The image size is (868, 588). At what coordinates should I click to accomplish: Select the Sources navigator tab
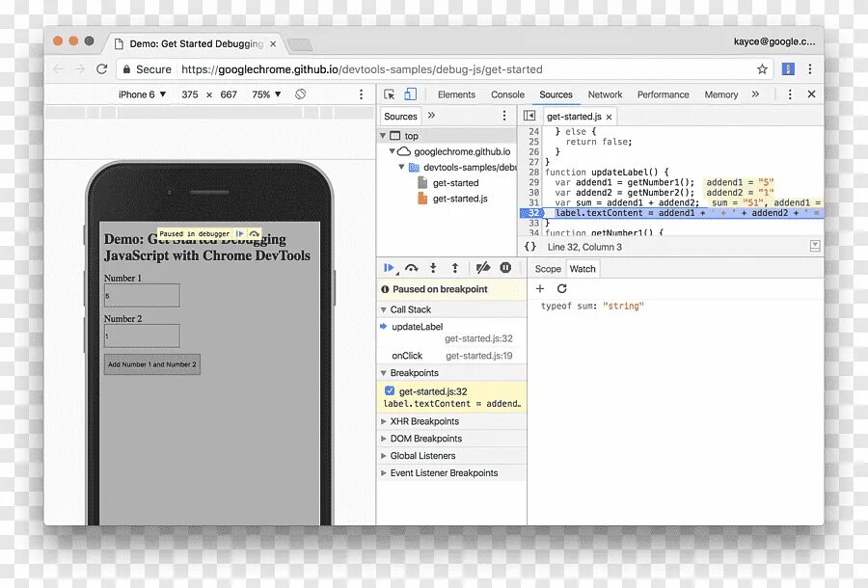(x=400, y=117)
